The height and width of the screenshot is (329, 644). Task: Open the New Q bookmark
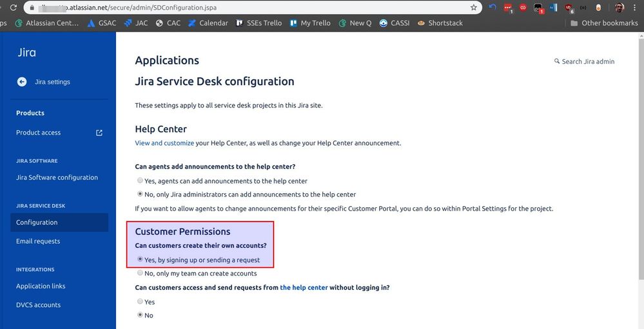point(355,23)
